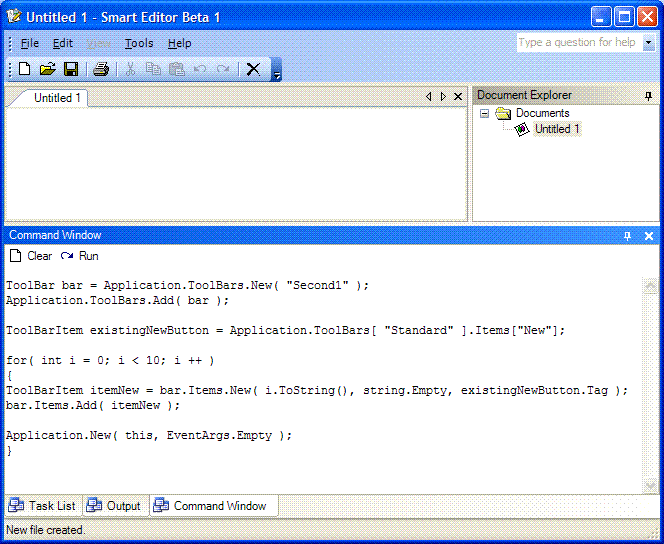Click the toolbar drag handle grip
The height and width of the screenshot is (544, 664).
point(11,69)
